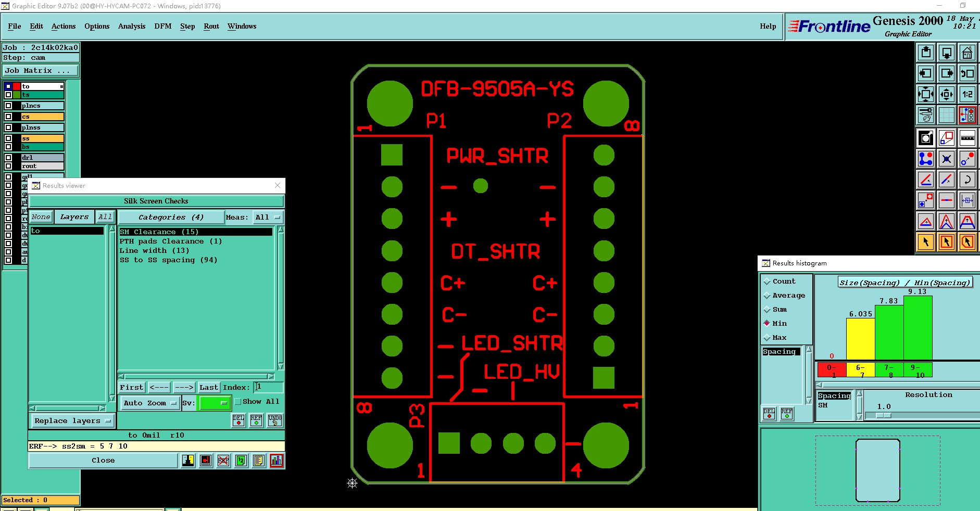980x511 pixels.
Task: Click the Job Matrix button
Action: click(41, 70)
